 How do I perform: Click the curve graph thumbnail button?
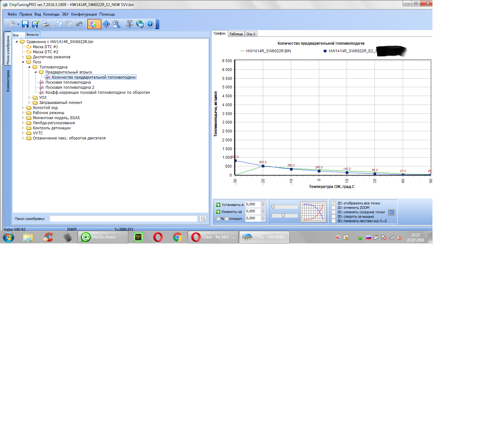pos(313,212)
